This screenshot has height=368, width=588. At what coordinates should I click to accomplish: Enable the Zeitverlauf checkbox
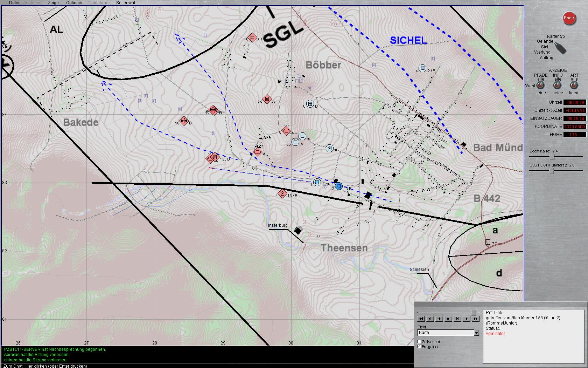click(x=419, y=342)
